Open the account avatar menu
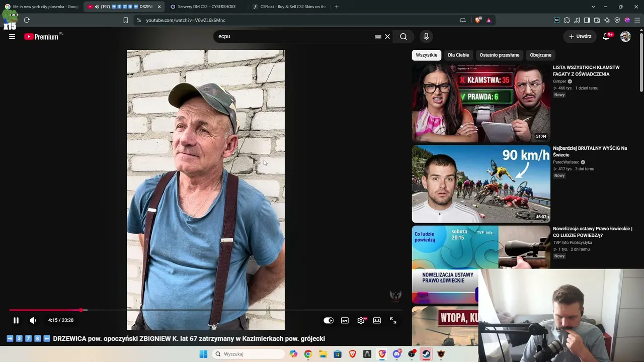The height and width of the screenshot is (362, 644). (625, 36)
